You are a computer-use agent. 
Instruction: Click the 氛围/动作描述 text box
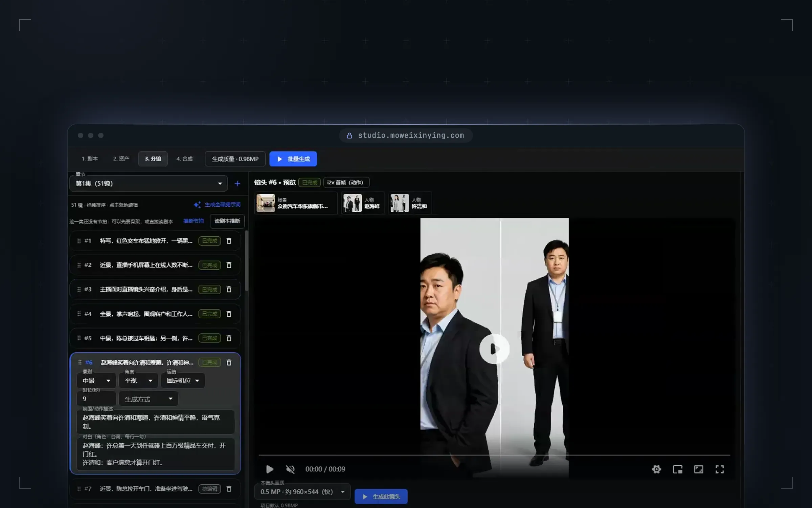pos(156,422)
